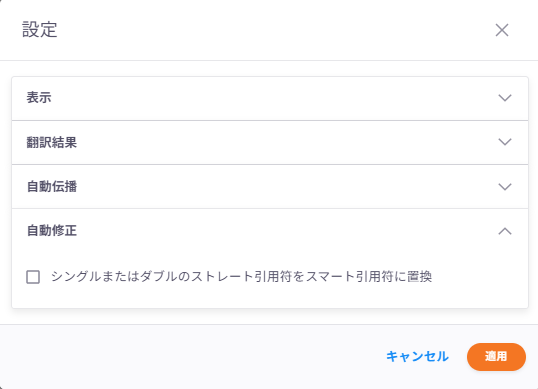The image size is (538, 389).
Task: Collapse the 自動修正 section header
Action: (270, 231)
